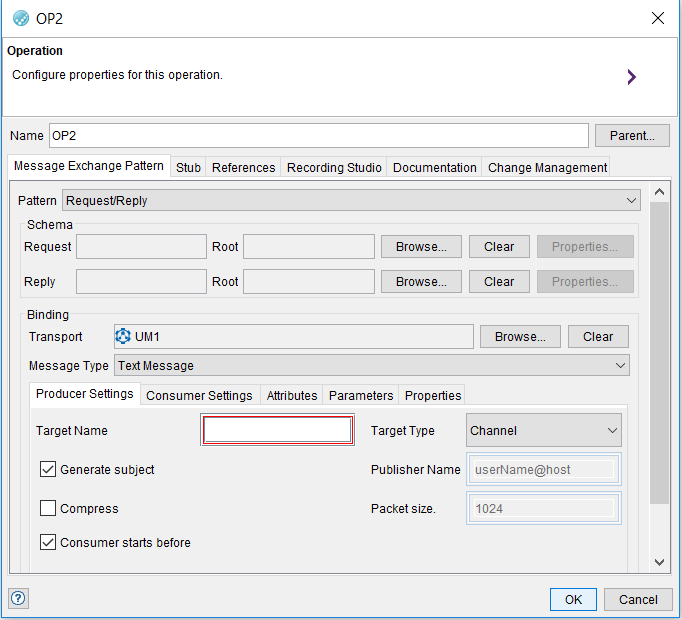
Task: Open the Recording Studio tab
Action: coord(334,168)
